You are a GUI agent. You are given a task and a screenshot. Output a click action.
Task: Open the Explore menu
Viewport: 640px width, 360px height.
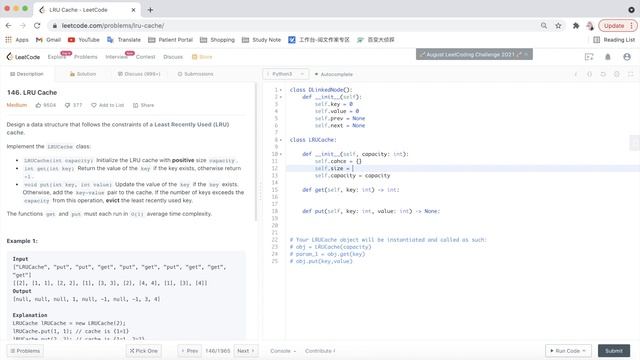[56, 57]
